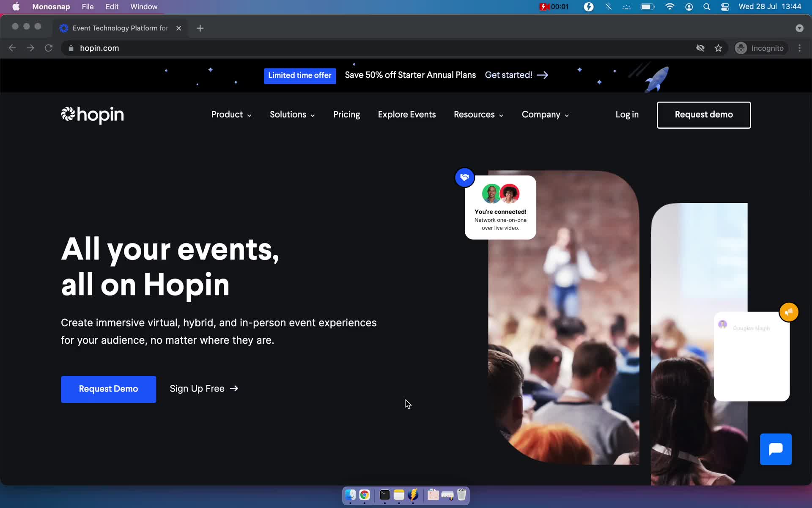812x508 pixels.
Task: Click the Wi-Fi status icon
Action: (x=669, y=7)
